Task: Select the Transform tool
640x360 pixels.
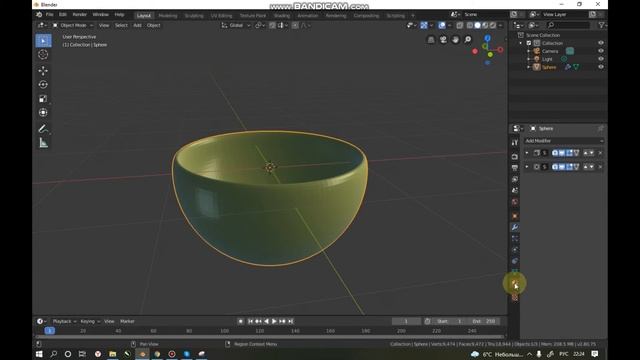Action: (43, 112)
